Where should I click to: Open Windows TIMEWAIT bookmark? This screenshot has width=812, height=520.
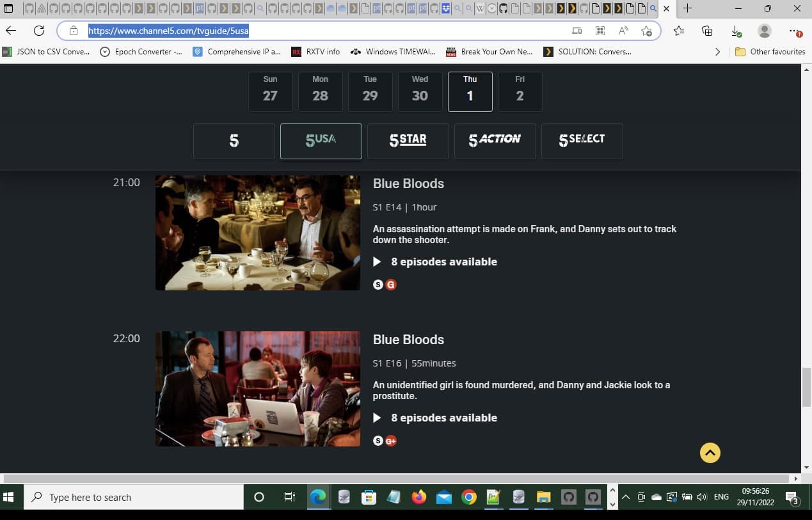(x=394, y=52)
